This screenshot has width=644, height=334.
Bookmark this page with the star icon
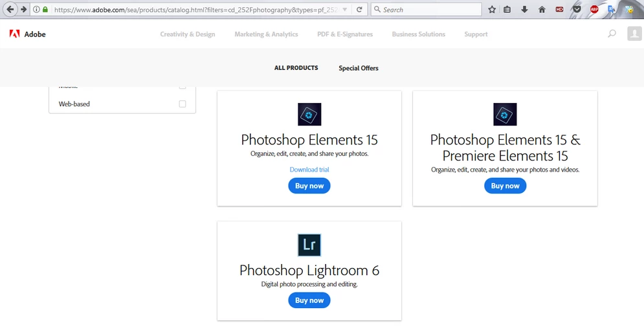click(x=492, y=10)
